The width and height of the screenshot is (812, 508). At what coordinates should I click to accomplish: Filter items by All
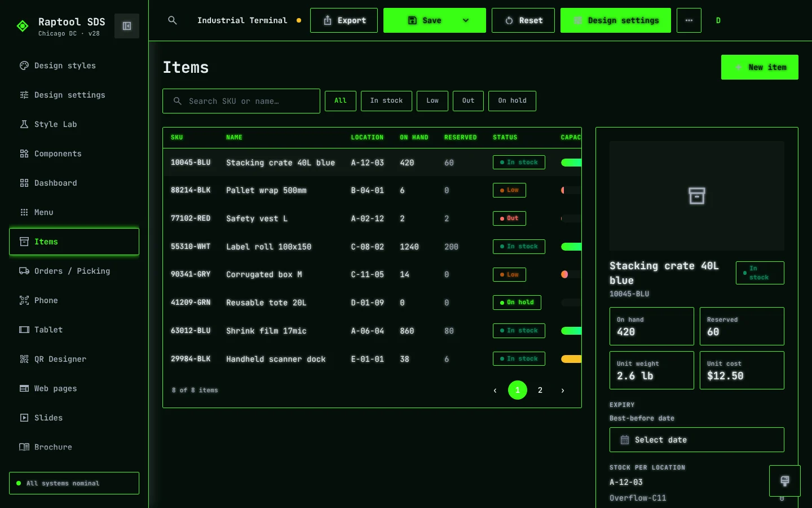[x=341, y=101]
